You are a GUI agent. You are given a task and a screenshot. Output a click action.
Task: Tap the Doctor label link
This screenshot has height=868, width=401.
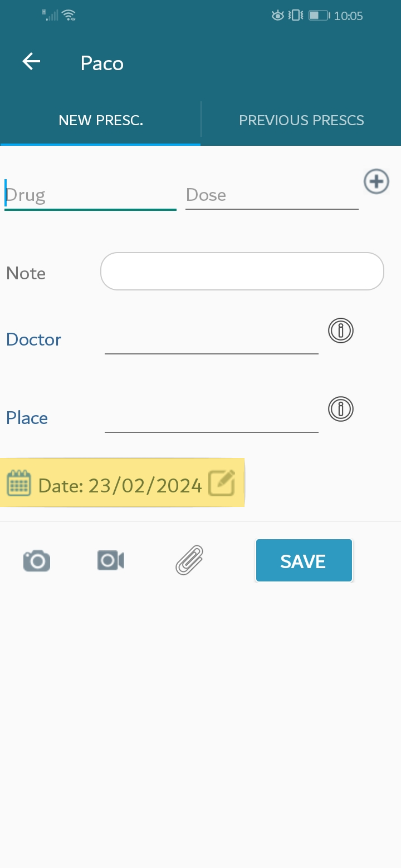pos(34,339)
